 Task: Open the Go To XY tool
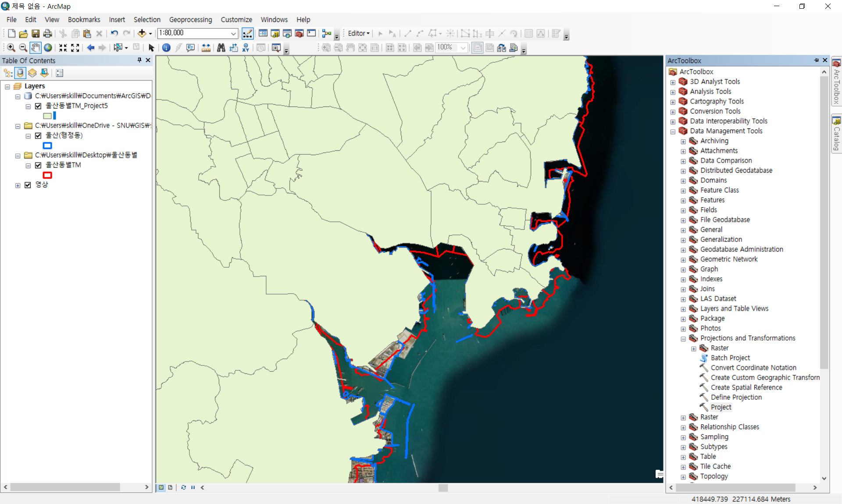(246, 48)
